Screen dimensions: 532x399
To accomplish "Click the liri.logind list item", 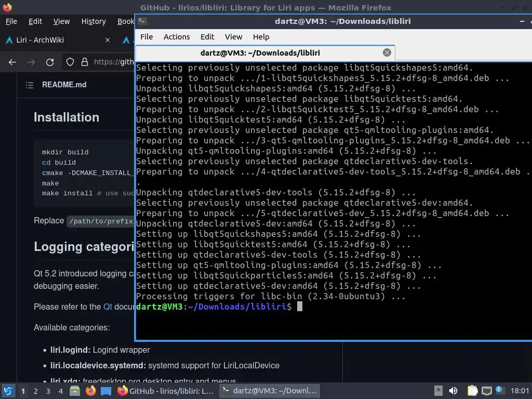I will (100, 350).
